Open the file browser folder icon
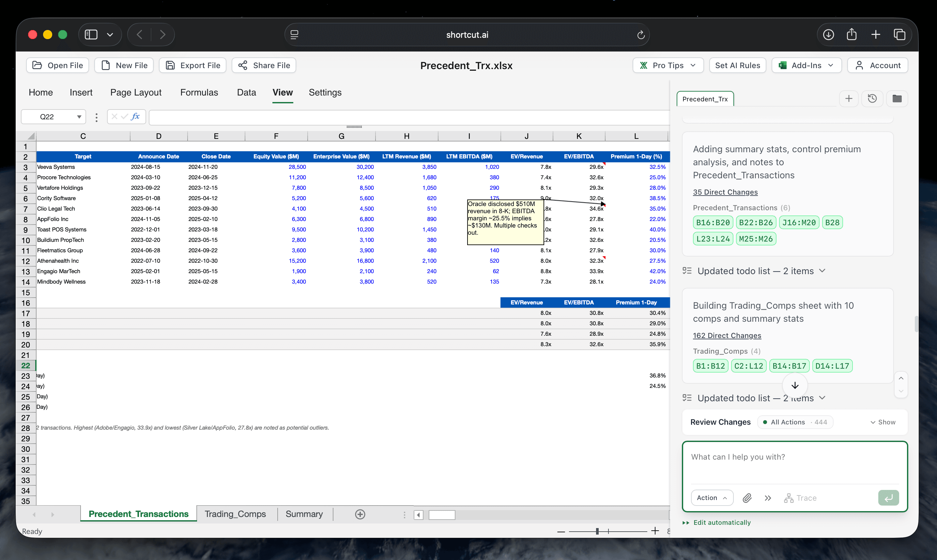Viewport: 937px width, 560px height. (x=897, y=98)
